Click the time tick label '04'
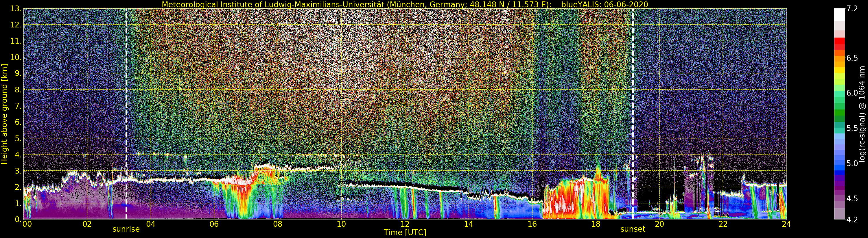This screenshot has width=868, height=238. click(x=151, y=224)
